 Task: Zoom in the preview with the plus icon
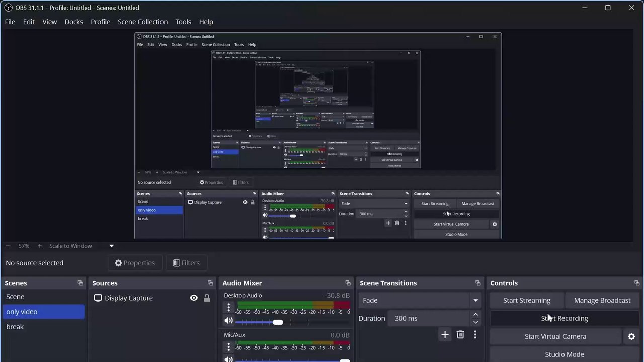40,246
